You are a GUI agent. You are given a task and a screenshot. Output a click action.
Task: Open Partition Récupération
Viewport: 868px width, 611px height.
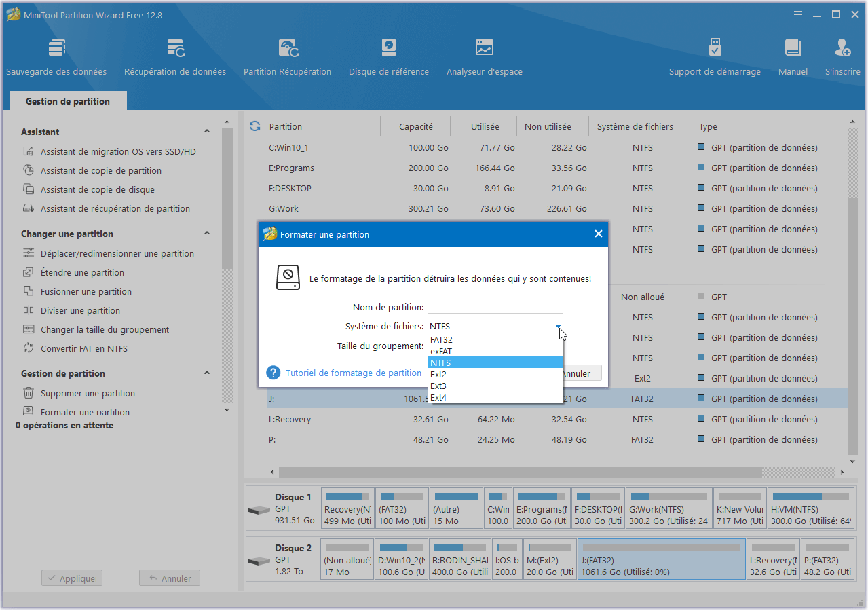click(x=287, y=54)
